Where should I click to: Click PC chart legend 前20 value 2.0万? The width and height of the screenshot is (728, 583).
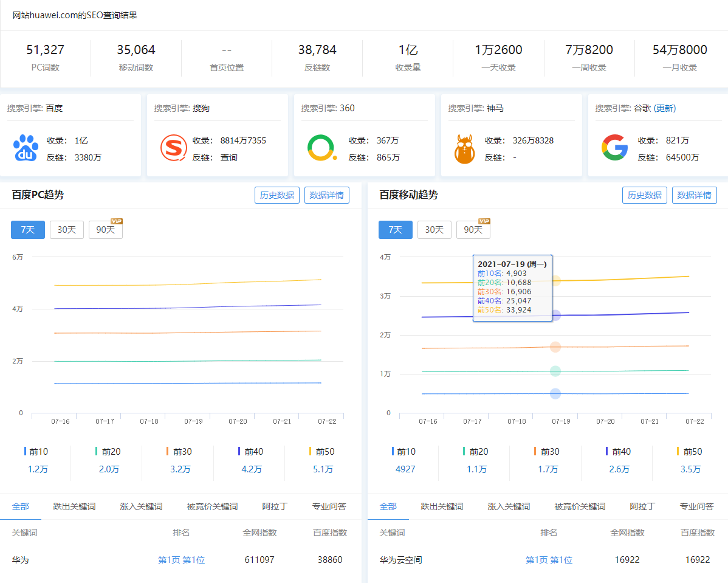coord(109,469)
